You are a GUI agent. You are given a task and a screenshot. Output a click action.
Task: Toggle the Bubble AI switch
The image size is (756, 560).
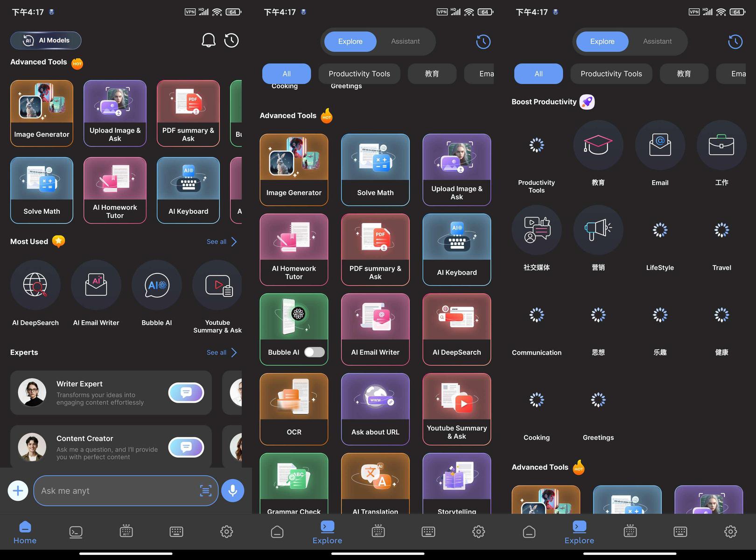pyautogui.click(x=314, y=352)
